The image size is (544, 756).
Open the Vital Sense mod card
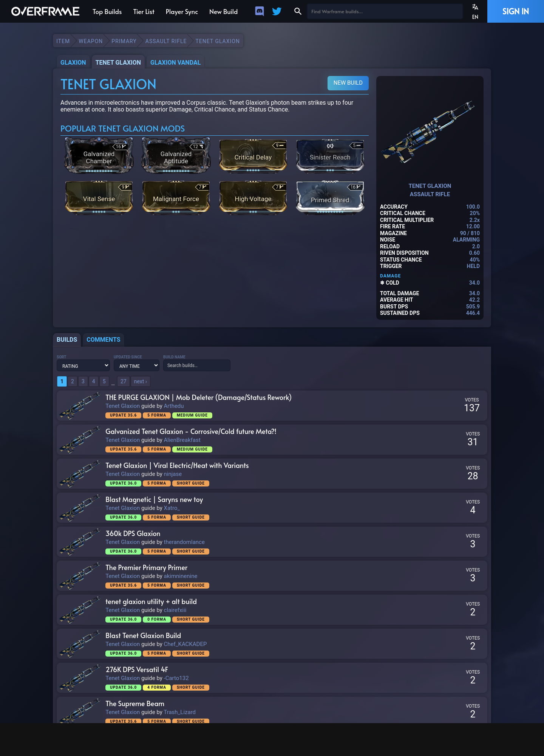click(x=99, y=198)
